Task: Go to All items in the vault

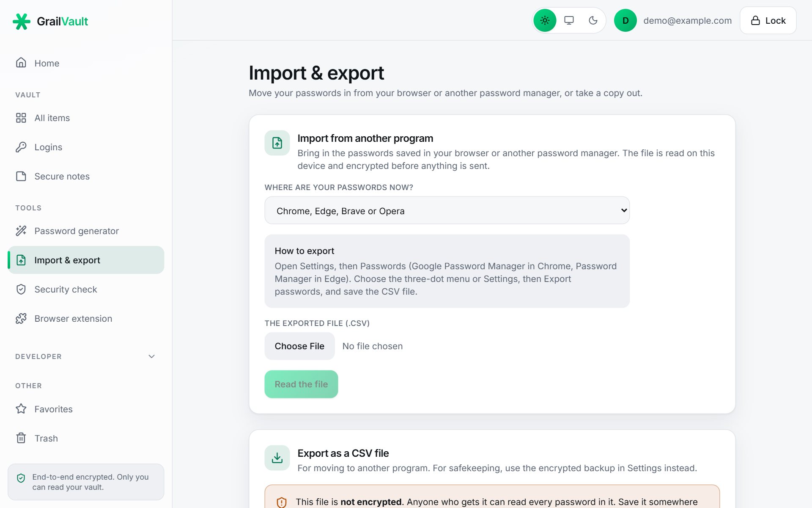Action: (x=86, y=118)
